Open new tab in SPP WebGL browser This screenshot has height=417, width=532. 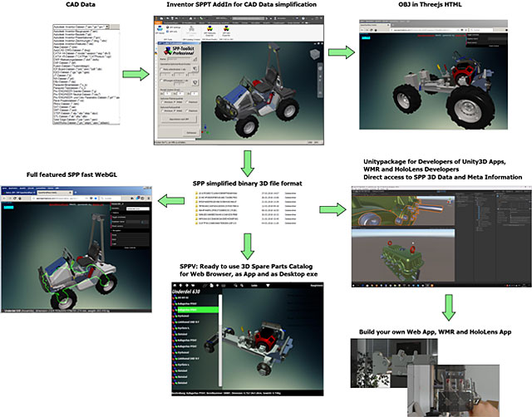coord(75,193)
